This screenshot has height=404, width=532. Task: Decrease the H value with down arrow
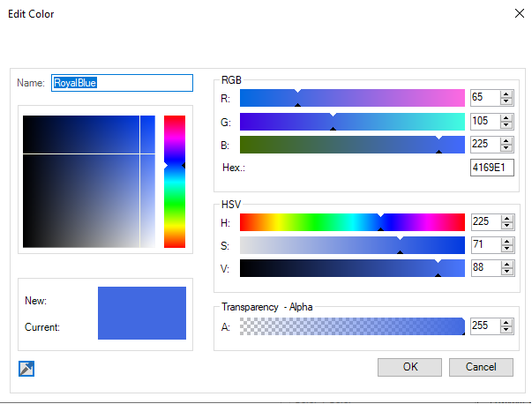507,226
